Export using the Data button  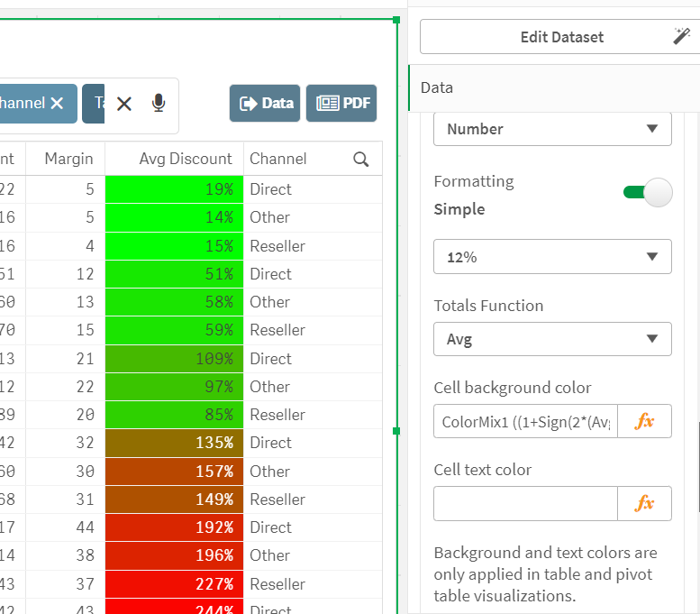[x=265, y=103]
